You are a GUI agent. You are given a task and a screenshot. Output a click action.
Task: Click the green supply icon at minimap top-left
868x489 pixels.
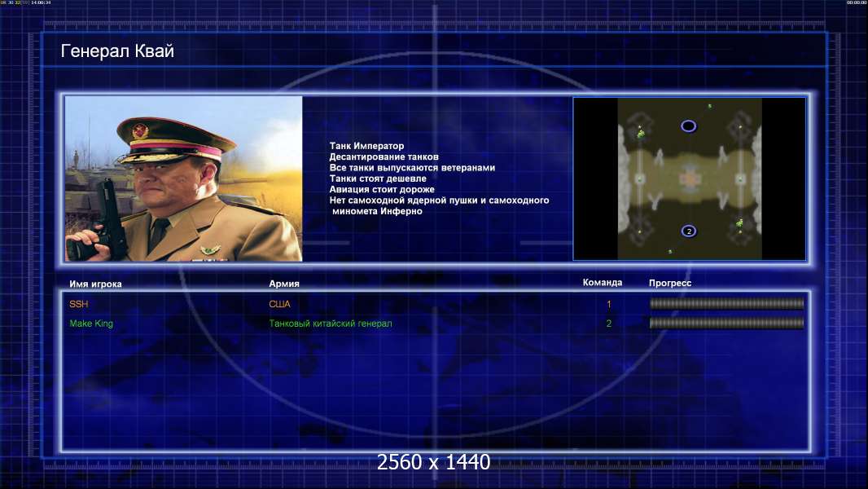641,133
